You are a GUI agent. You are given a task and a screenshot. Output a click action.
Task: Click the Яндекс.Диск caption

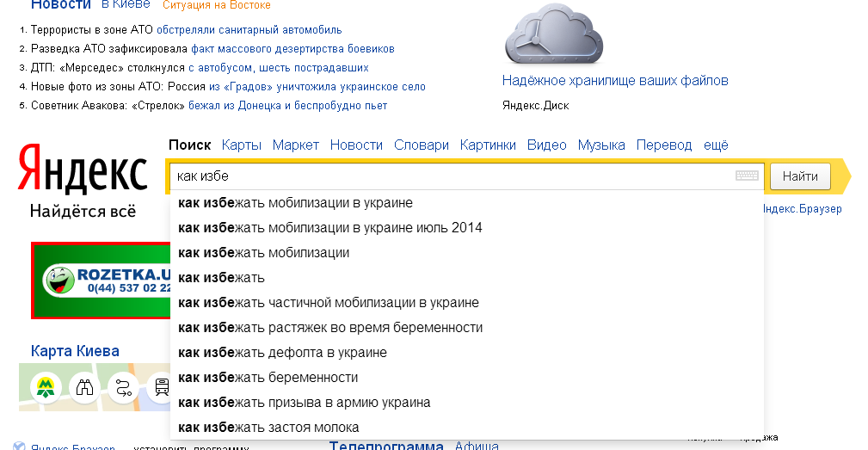[535, 105]
